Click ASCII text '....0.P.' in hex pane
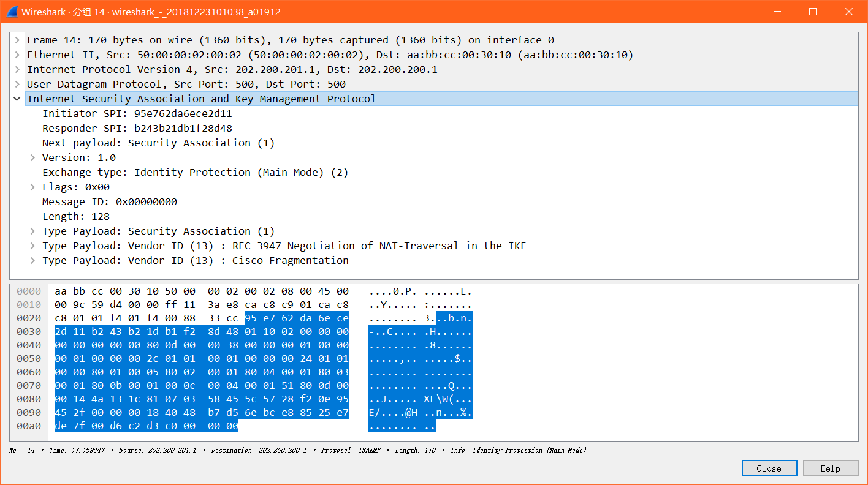Screen dimensions: 868x485 393,291
